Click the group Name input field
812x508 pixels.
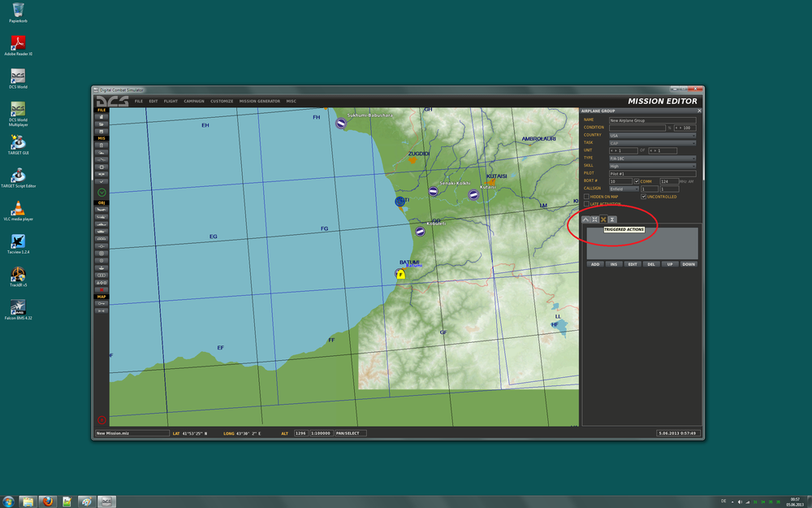point(652,120)
